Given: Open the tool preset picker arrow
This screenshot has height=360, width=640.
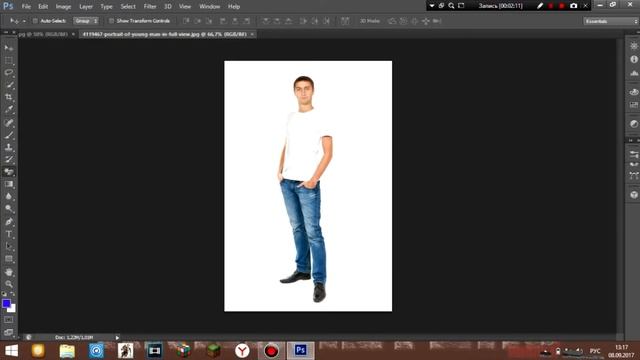Looking at the screenshot, I should click(x=24, y=21).
